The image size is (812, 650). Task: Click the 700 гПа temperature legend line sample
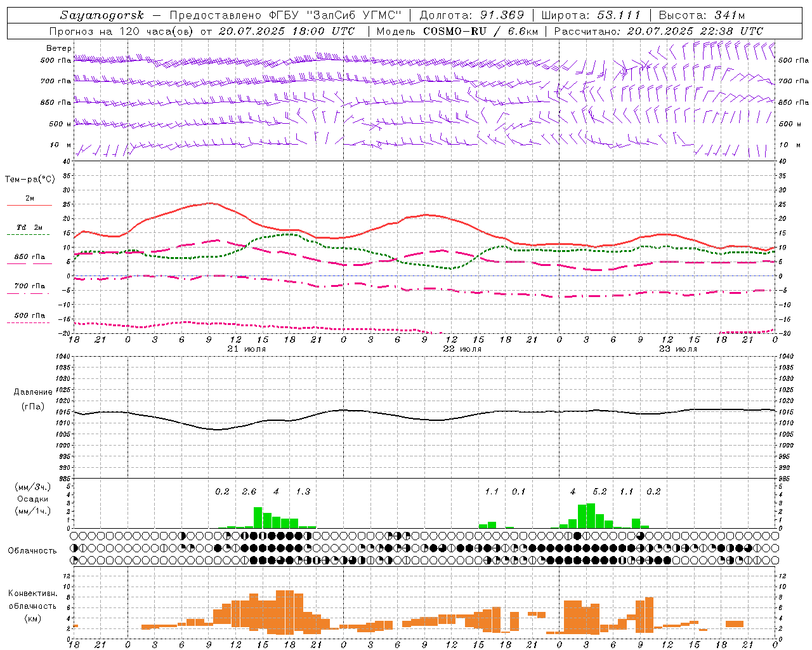point(29,294)
